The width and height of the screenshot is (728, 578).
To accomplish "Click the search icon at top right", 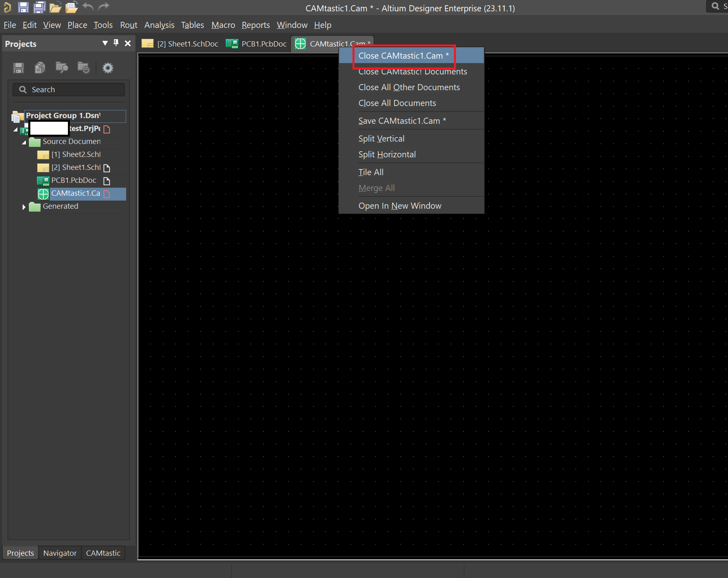I will point(715,6).
